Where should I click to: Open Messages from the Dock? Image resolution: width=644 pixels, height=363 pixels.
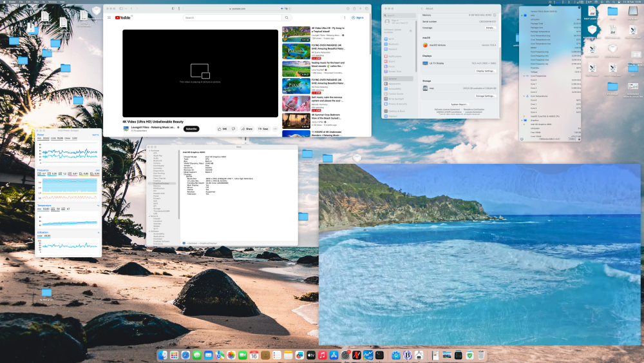(197, 355)
